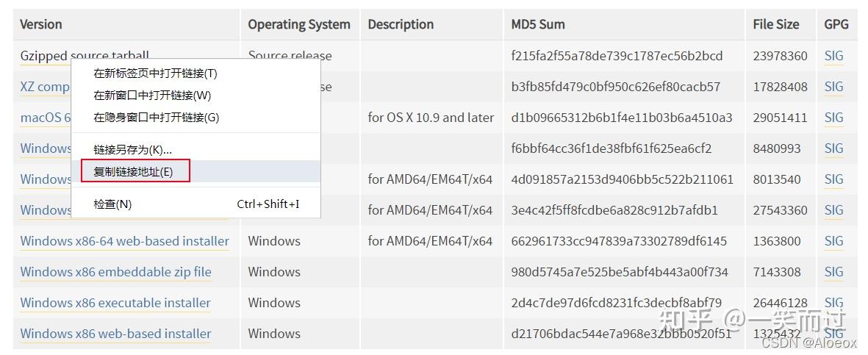Image resolution: width=868 pixels, height=355 pixels.
Task: Click Windows x86 embeddable zip file link
Action: pos(115,272)
